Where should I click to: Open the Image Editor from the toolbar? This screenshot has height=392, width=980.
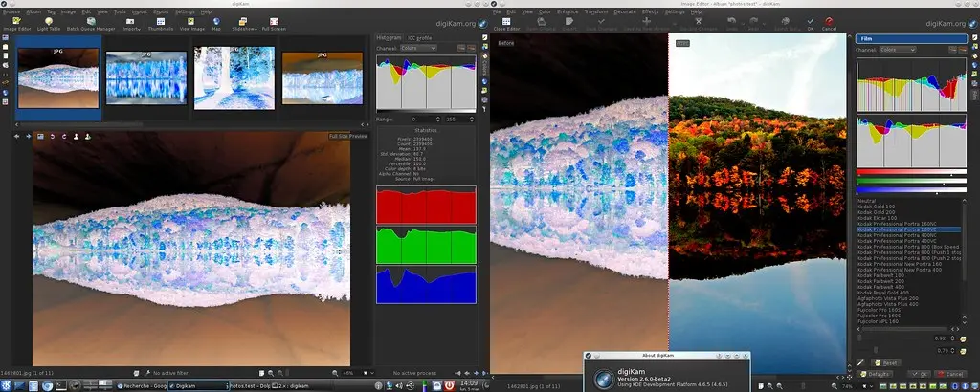[x=18, y=23]
